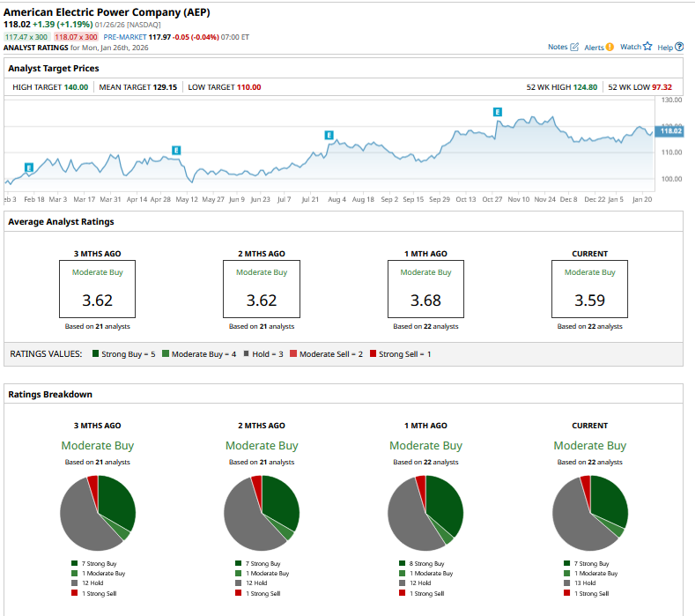Click the Strong Buy = 5 green swatch
Screen dimensions: 695x616
click(92, 353)
